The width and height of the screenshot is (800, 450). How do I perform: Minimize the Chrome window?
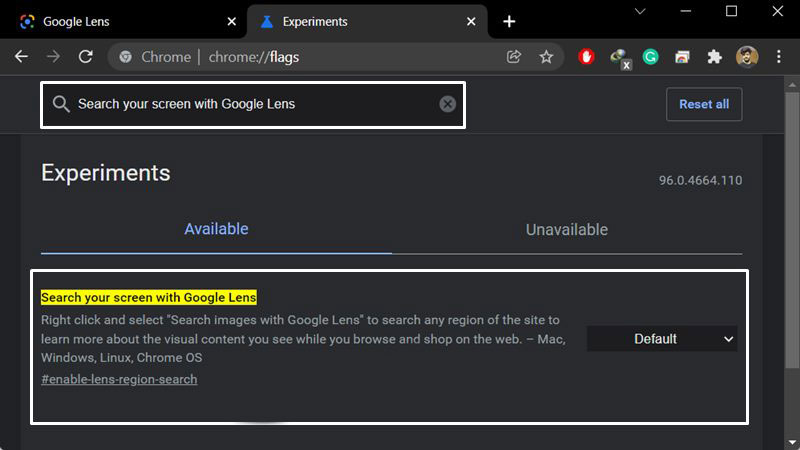[x=686, y=11]
